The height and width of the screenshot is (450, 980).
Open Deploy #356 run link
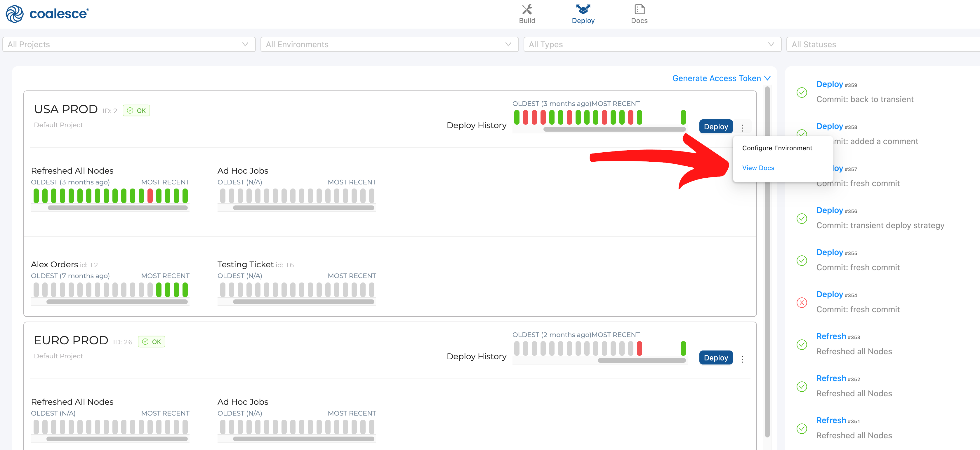pos(829,210)
